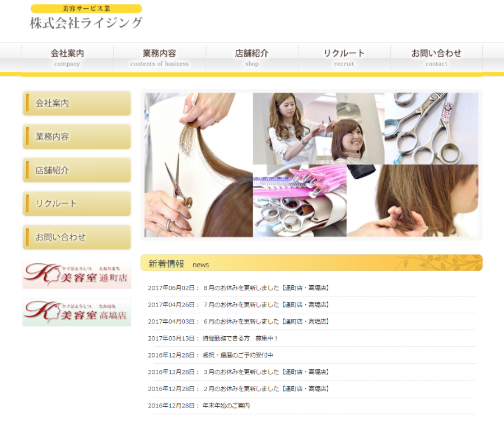Click the hair salon collage banner image

(x=311, y=165)
